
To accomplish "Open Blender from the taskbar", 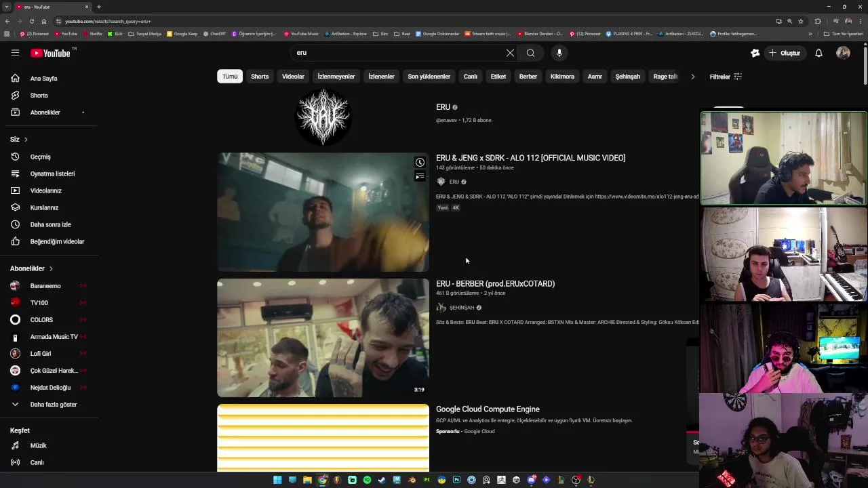I will click(x=412, y=480).
